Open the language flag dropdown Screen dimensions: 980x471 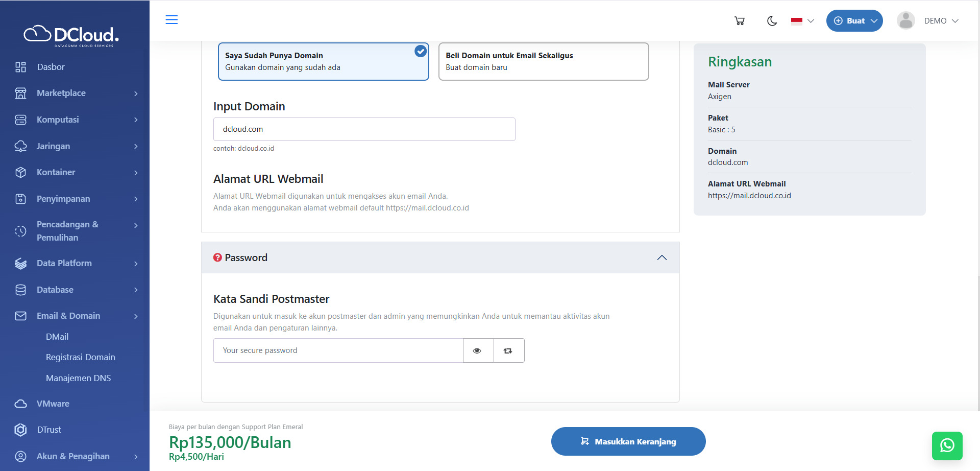coord(802,21)
